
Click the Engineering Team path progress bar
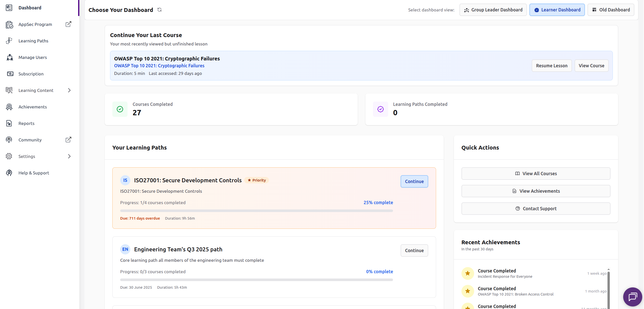click(x=256, y=280)
